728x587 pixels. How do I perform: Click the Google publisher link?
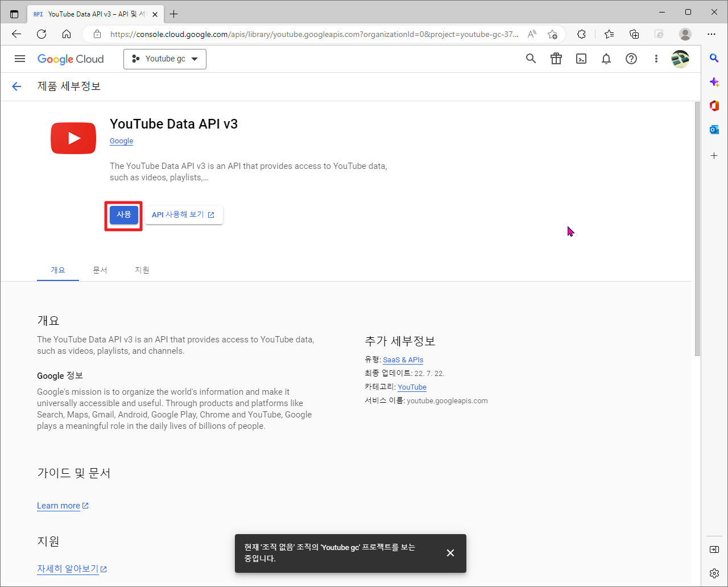coord(121,141)
